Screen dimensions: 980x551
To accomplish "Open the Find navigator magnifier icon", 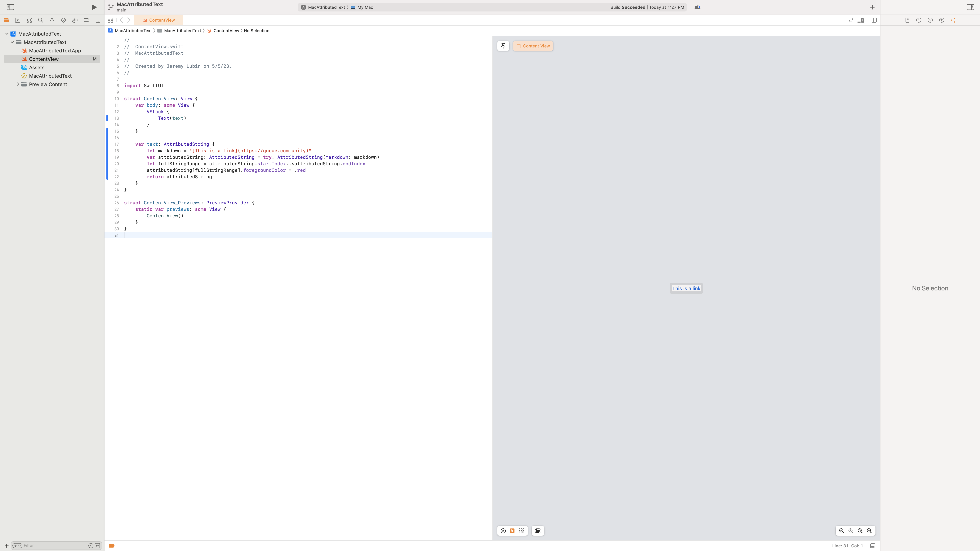I will click(40, 20).
